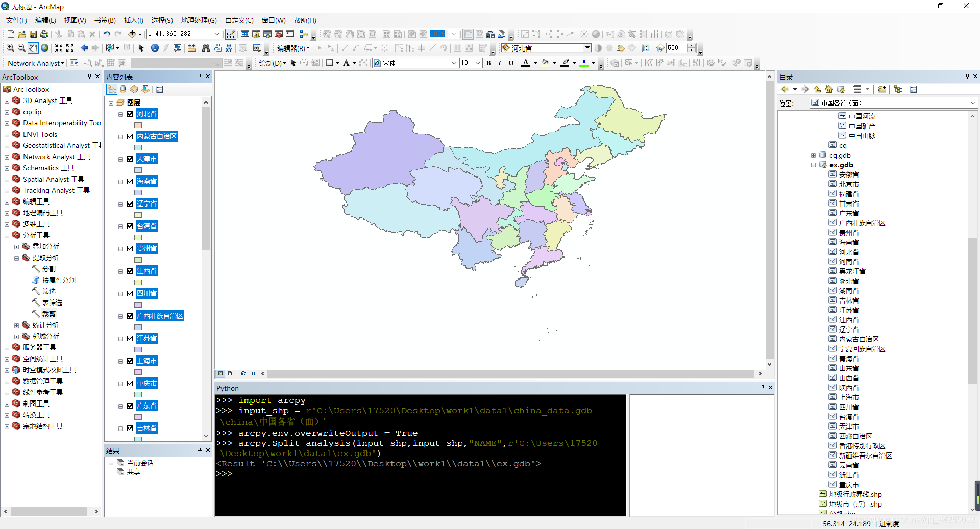Open the 绘制(D) drawing menu button
Viewport: 980px width, 529px height.
coord(272,63)
